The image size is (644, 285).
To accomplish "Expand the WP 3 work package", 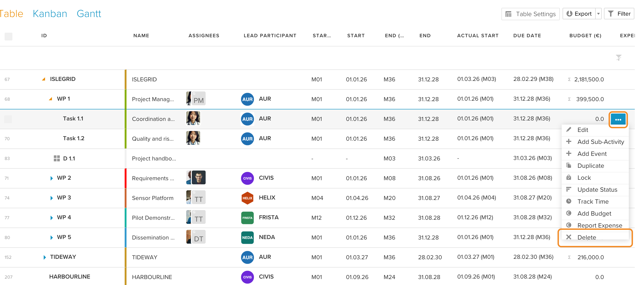I will coord(51,198).
